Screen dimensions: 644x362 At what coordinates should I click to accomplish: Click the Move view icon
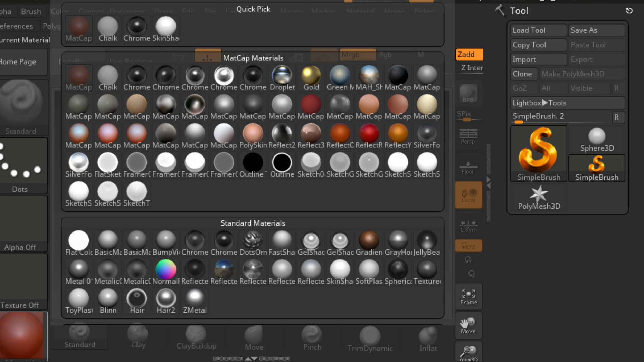468,326
